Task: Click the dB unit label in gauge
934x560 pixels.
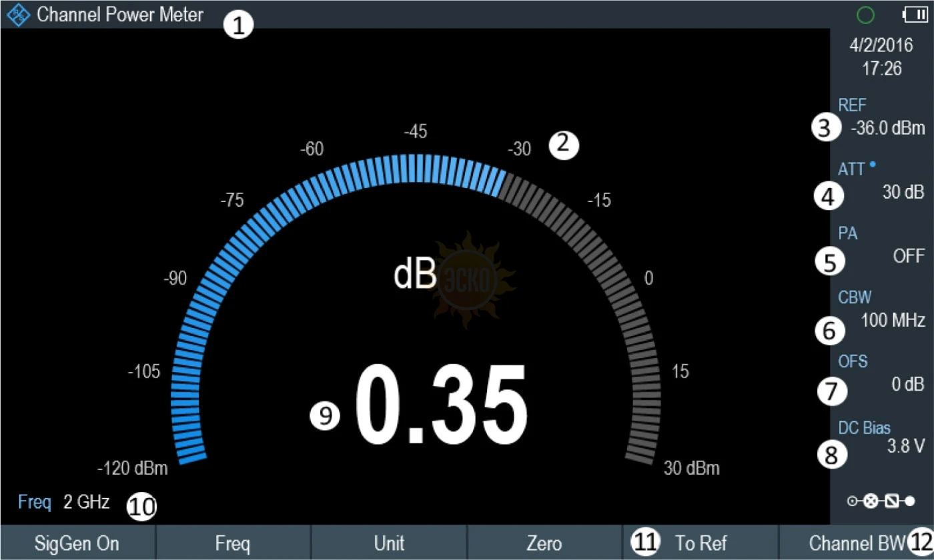Action: [415, 273]
